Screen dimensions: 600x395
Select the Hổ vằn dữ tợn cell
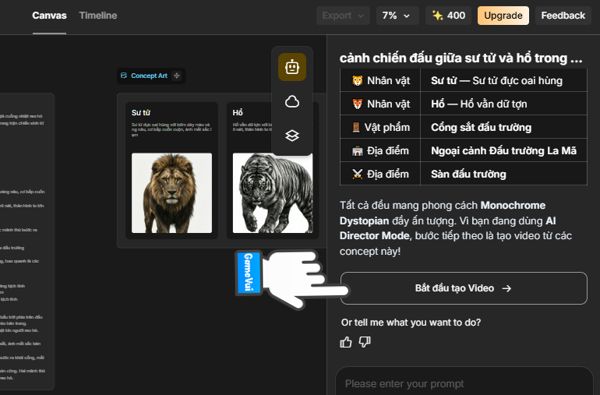(504, 104)
